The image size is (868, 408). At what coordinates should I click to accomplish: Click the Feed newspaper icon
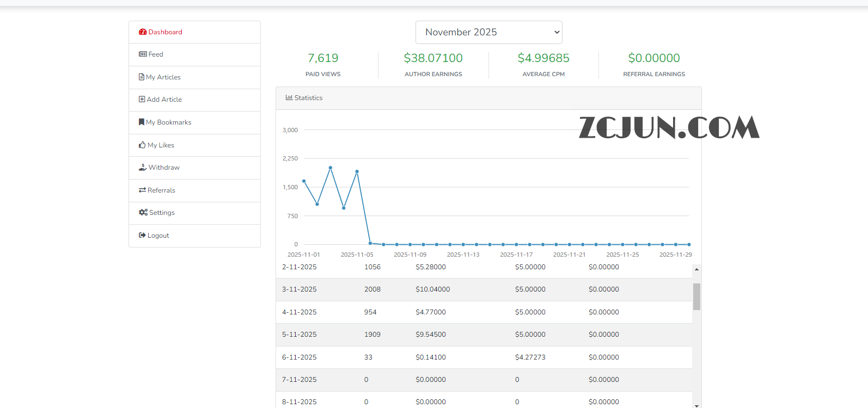143,54
